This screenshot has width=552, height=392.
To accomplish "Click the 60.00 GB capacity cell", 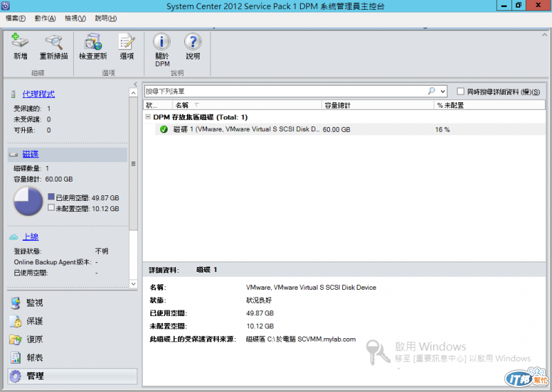I will (x=337, y=130).
